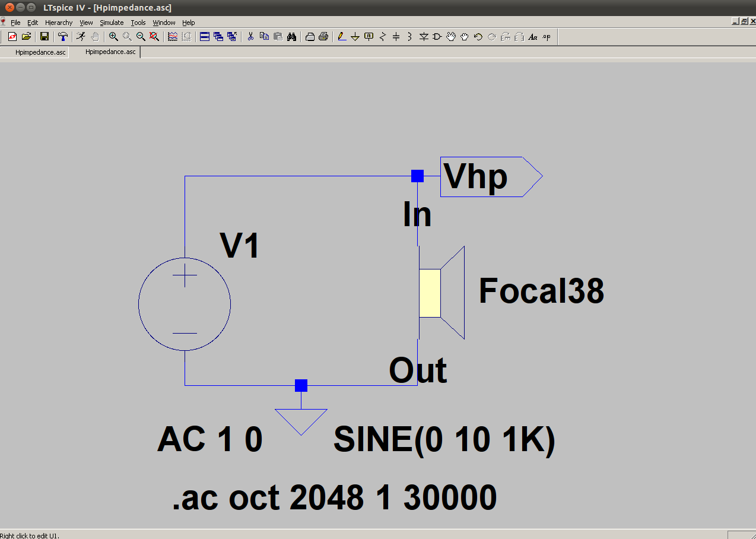Open Print Setup from the toolbar
The width and height of the screenshot is (756, 539).
tap(310, 37)
